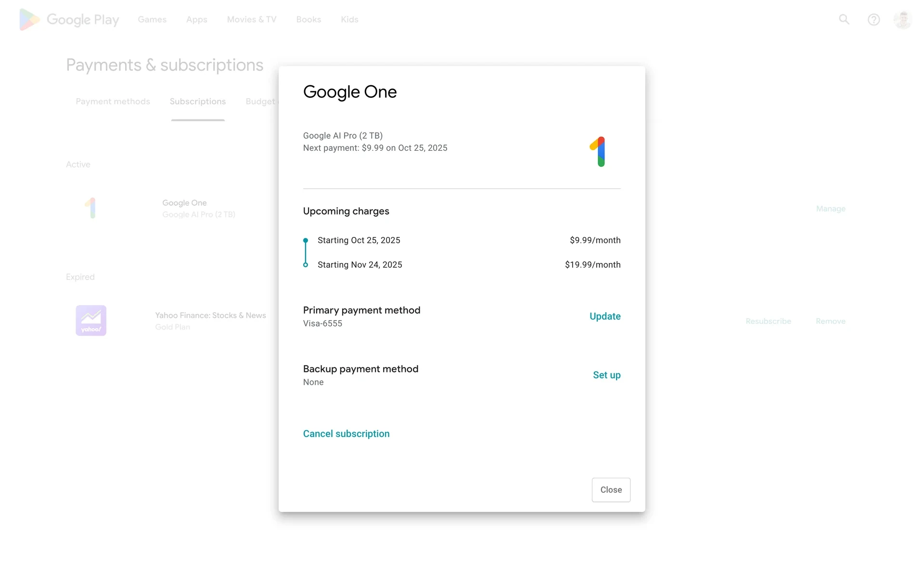Click the Google Play logo

point(69,20)
